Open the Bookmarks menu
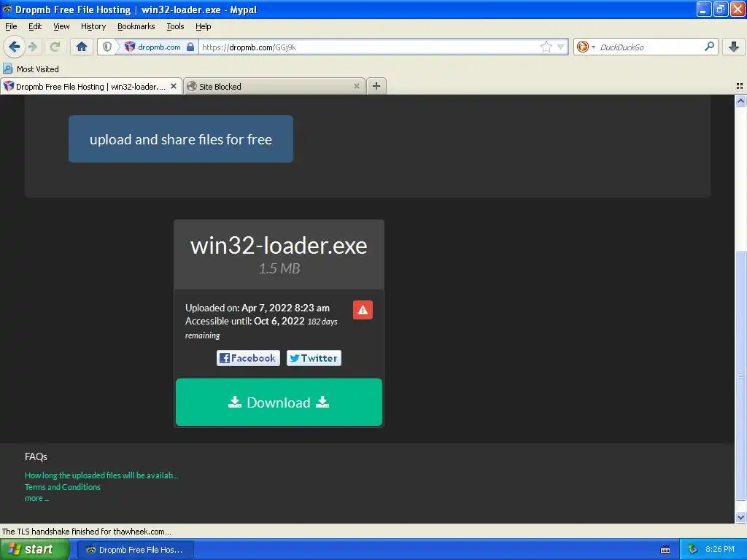Image resolution: width=747 pixels, height=560 pixels. coord(136,26)
